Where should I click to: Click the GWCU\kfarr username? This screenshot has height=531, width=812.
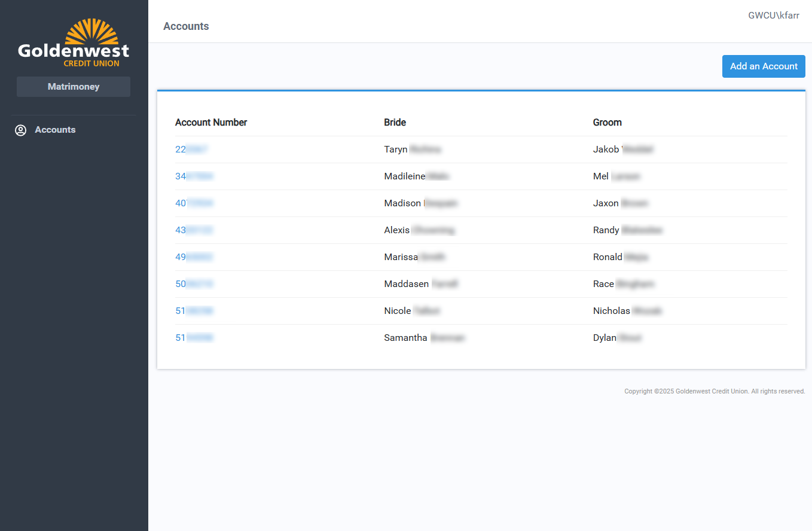tap(774, 15)
